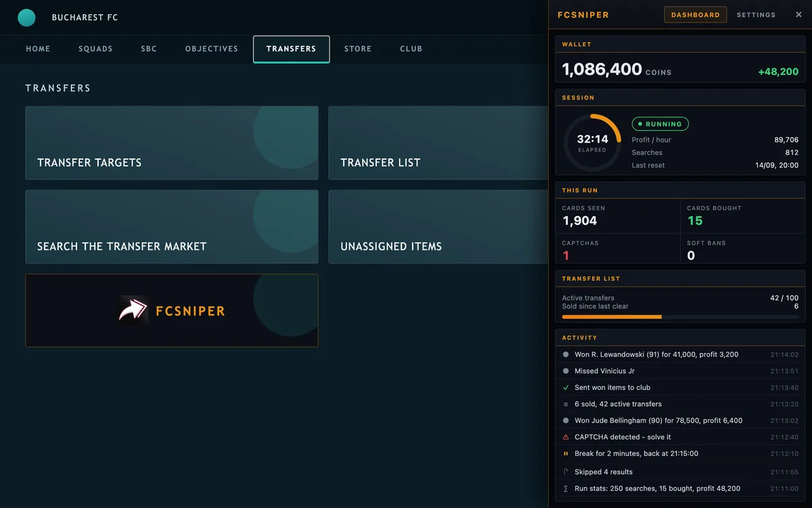812x508 pixels.
Task: Click the Cards Bought value 15
Action: [x=695, y=221]
